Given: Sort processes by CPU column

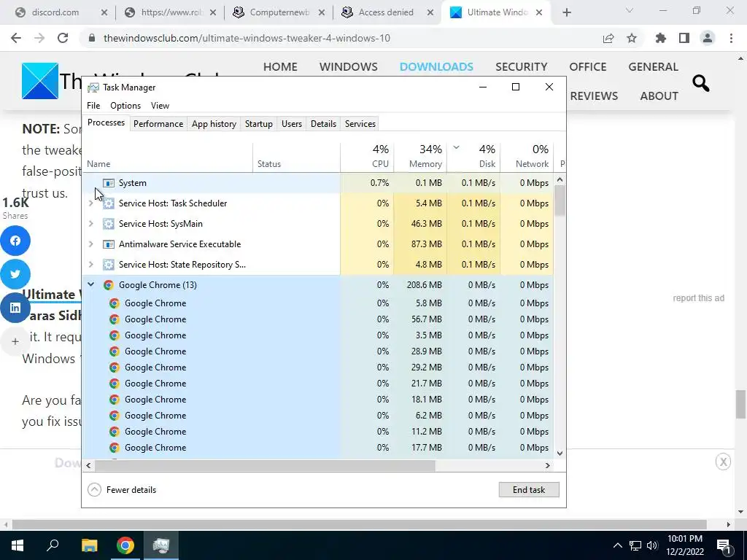Looking at the screenshot, I should [x=367, y=156].
